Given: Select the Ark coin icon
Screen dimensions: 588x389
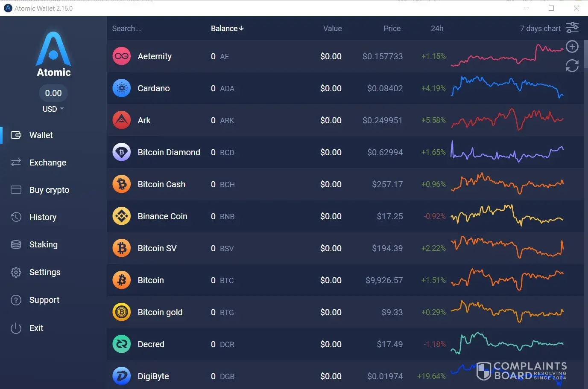Looking at the screenshot, I should pos(121,120).
